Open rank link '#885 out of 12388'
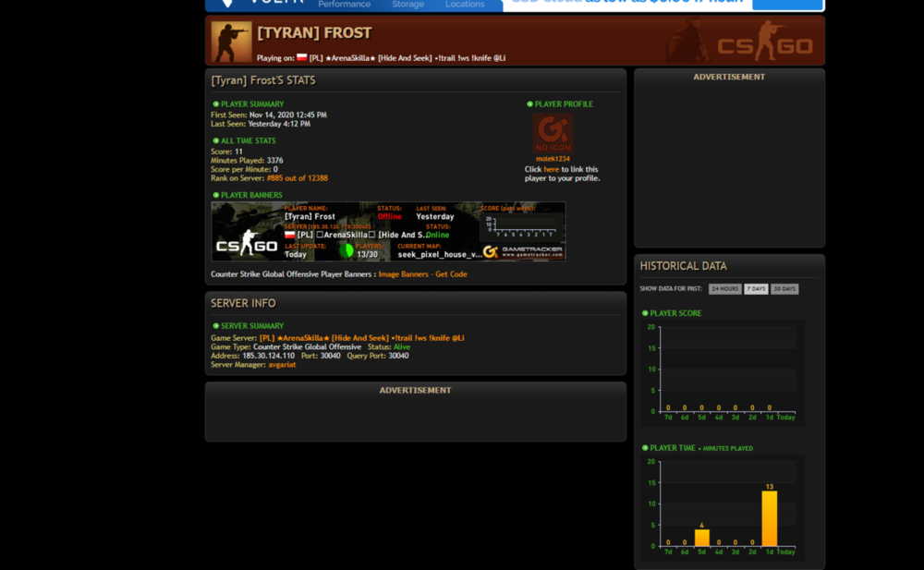 pos(297,178)
